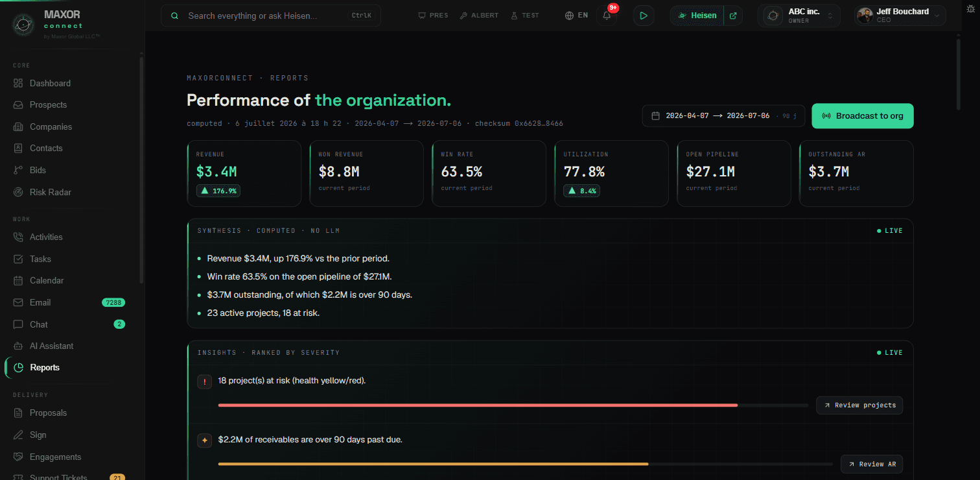Open Heisen in external window icon
The height and width of the screenshot is (480, 980).
point(733,16)
